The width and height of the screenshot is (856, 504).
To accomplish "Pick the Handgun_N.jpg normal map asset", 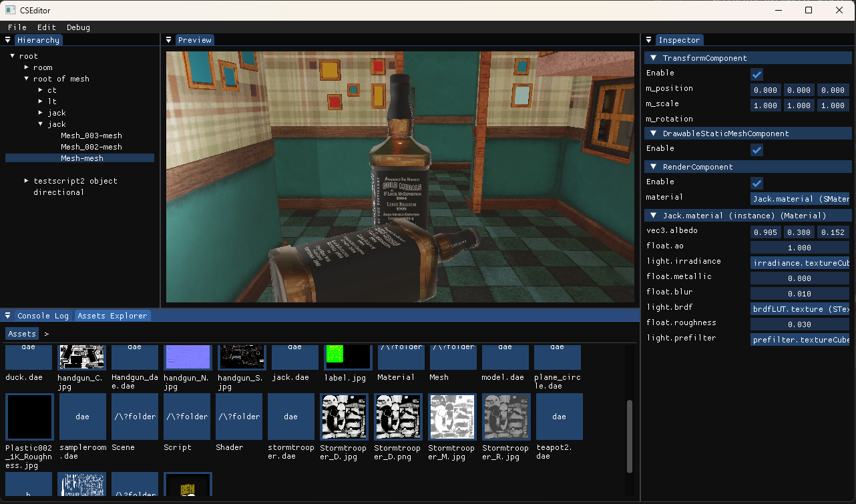I will 187,357.
